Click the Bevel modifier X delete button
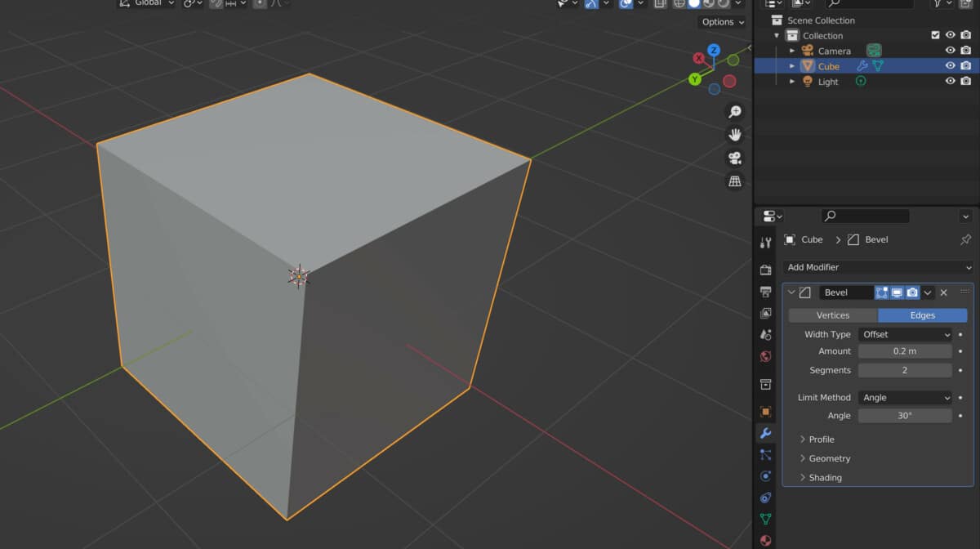The height and width of the screenshot is (549, 980). click(x=943, y=292)
